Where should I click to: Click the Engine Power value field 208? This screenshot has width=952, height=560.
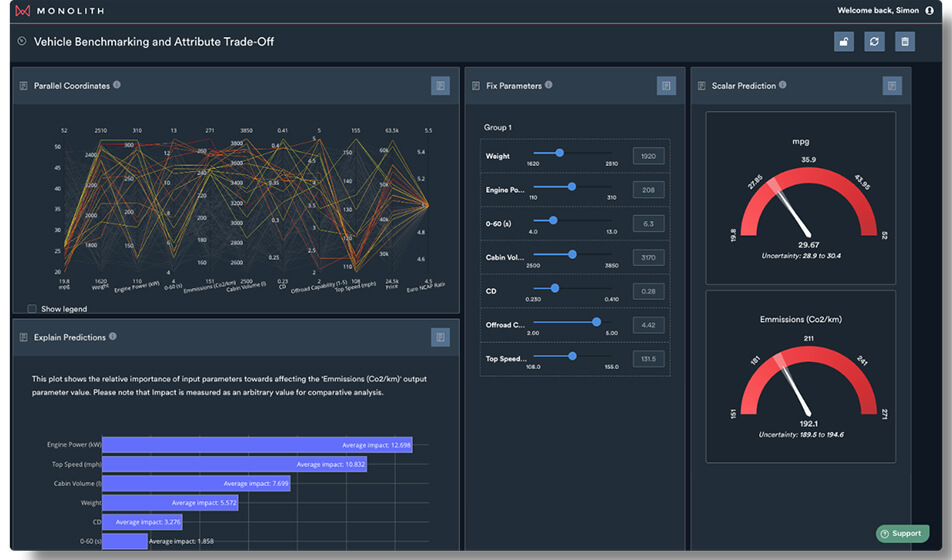click(648, 190)
